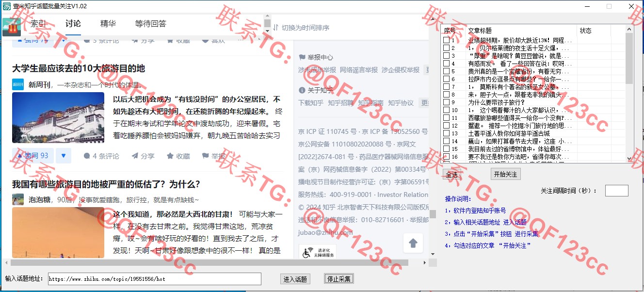Click the 序号 column header
The image size is (644, 292).
[x=453, y=31]
